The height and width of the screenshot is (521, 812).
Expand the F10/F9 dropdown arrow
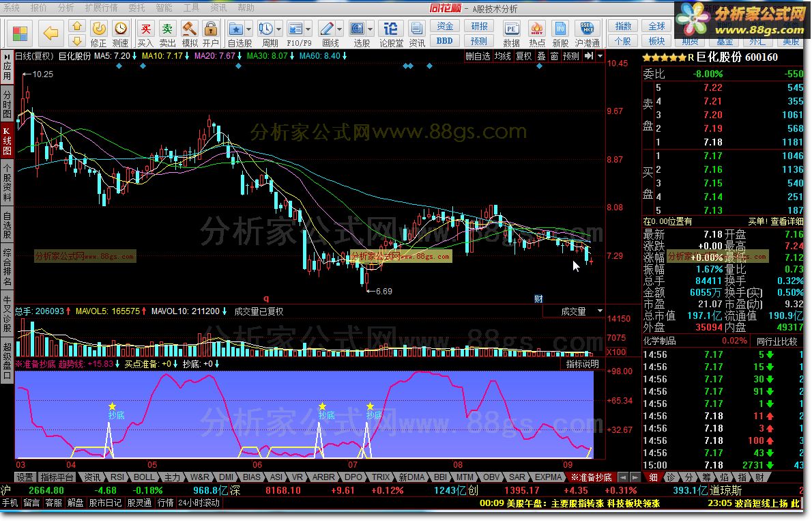(308, 29)
